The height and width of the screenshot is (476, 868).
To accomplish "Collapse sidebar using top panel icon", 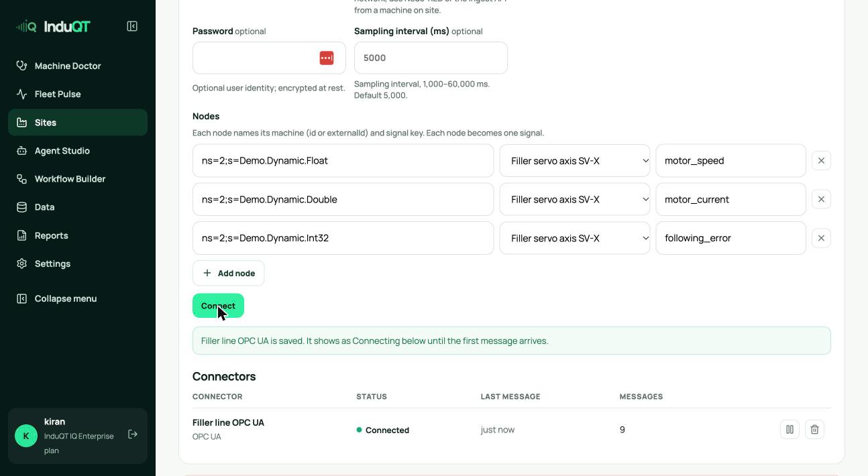I will (x=132, y=26).
